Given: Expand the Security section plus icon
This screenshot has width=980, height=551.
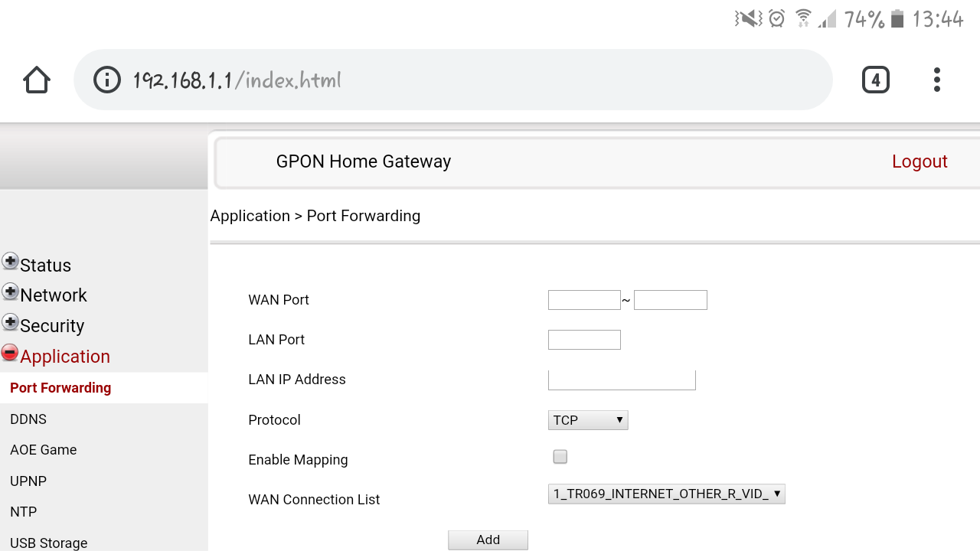Looking at the screenshot, I should click(x=11, y=322).
